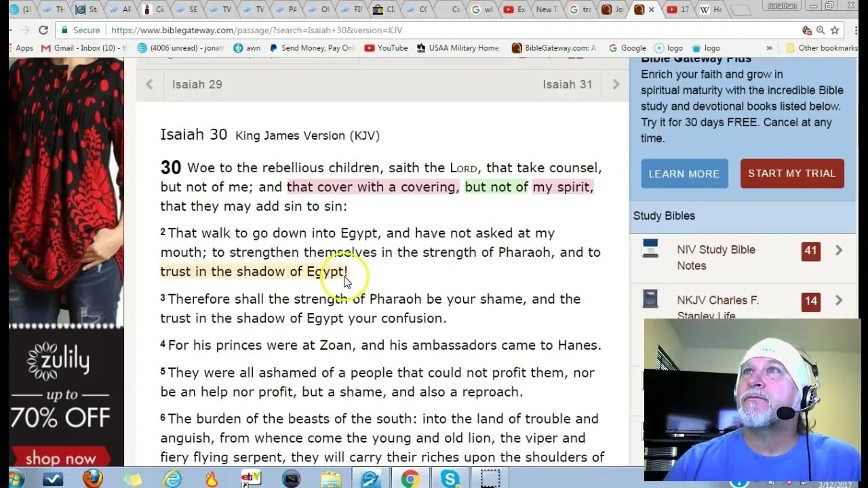Click the heading 'Isaiah 30'
The image size is (868, 488).
[194, 134]
